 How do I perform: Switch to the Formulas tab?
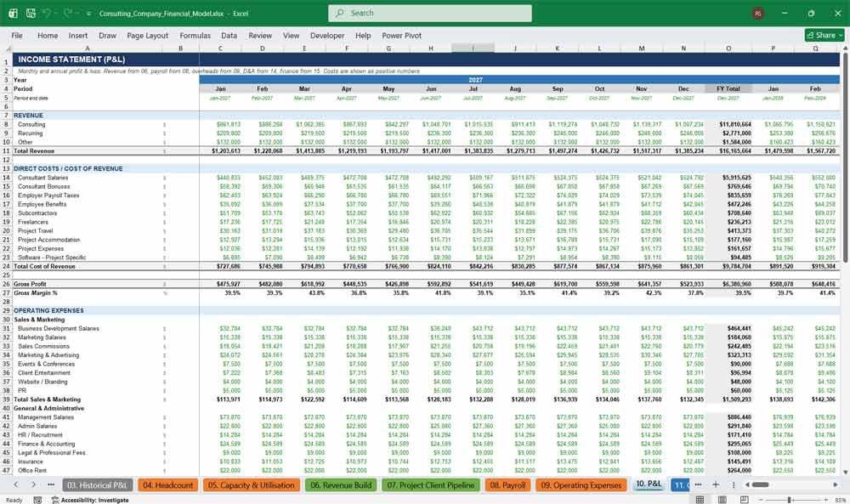[195, 35]
